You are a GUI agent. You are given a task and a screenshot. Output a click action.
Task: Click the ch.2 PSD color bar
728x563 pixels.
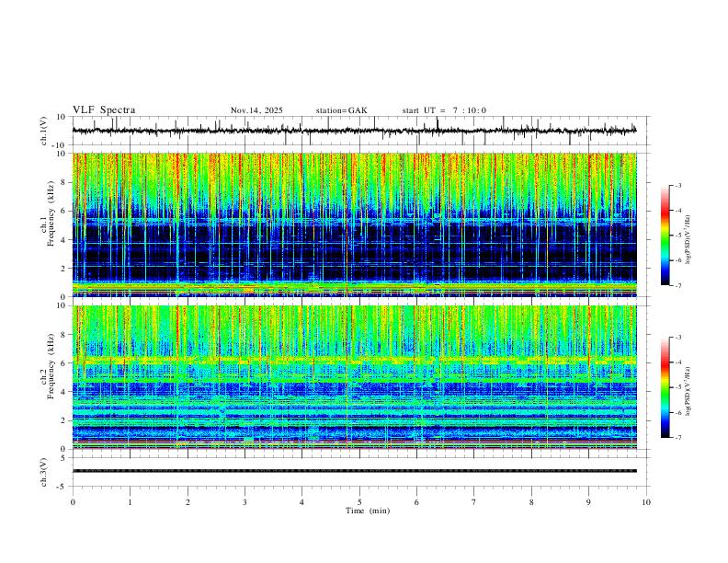[665, 387]
